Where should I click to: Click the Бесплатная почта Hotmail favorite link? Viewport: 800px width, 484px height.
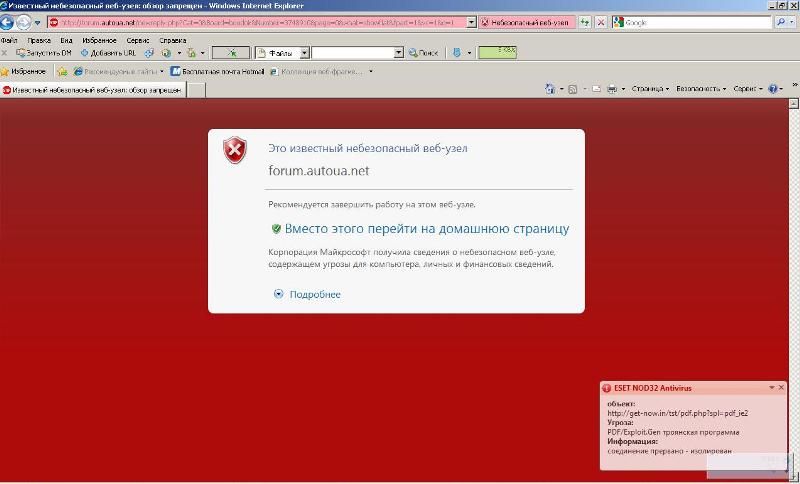217,71
